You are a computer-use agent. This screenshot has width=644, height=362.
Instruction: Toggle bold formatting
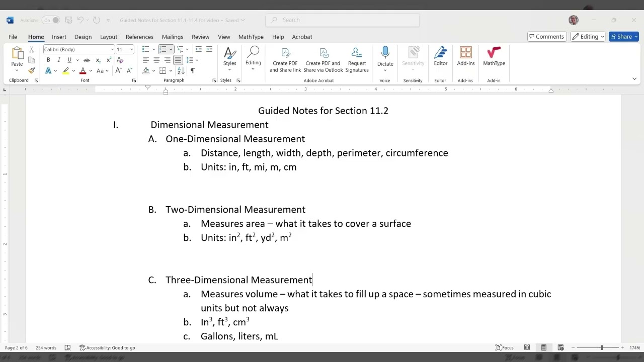pos(48,60)
